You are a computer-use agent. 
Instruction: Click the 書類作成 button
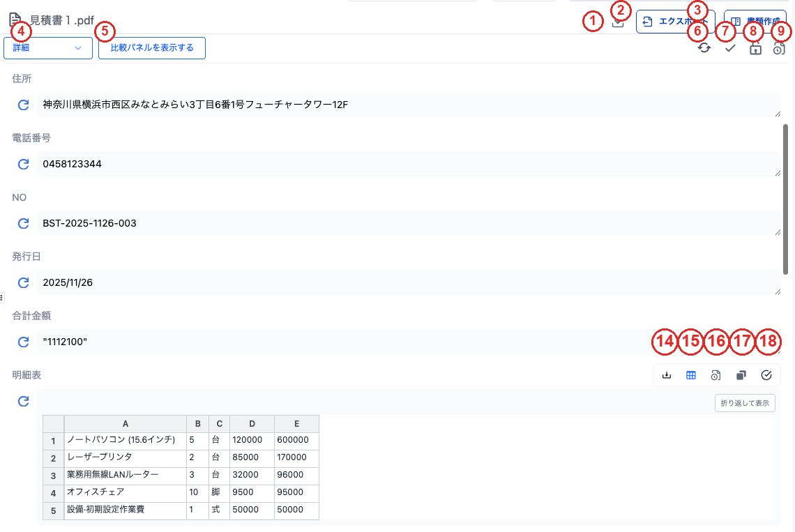tap(755, 22)
